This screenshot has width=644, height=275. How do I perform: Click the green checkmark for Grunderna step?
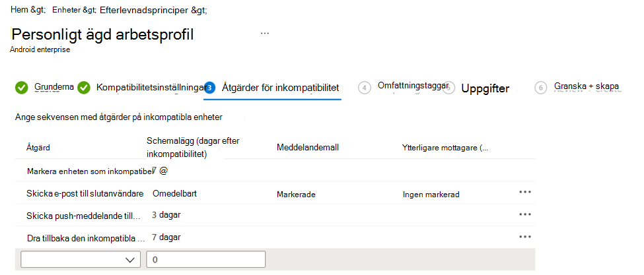tap(21, 88)
